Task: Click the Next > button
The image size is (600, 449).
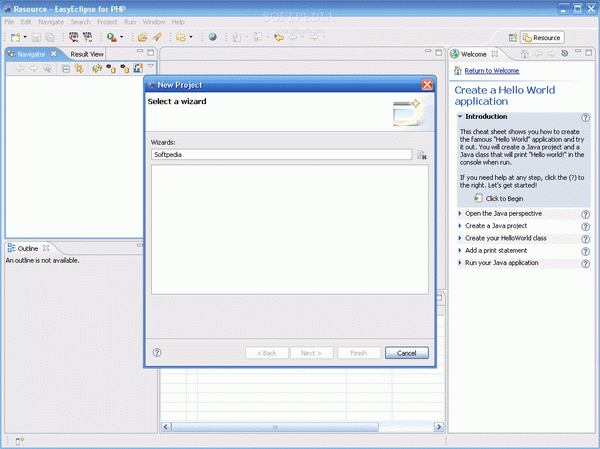Action: 311,353
